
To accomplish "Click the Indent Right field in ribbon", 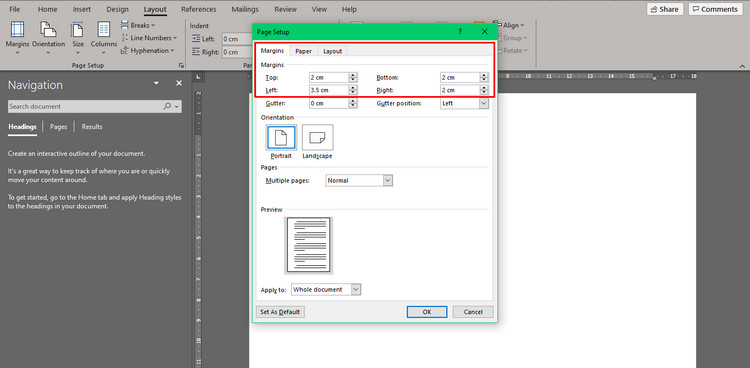I will coord(237,52).
